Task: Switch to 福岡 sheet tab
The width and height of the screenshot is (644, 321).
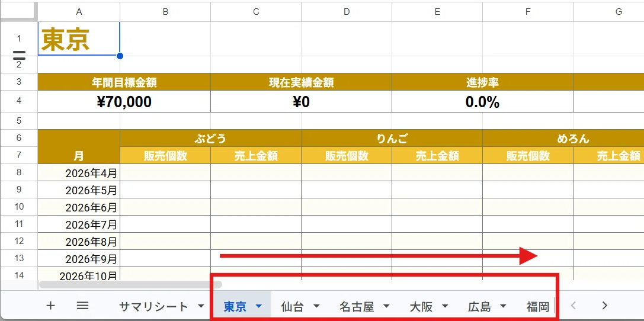Action: tap(538, 306)
